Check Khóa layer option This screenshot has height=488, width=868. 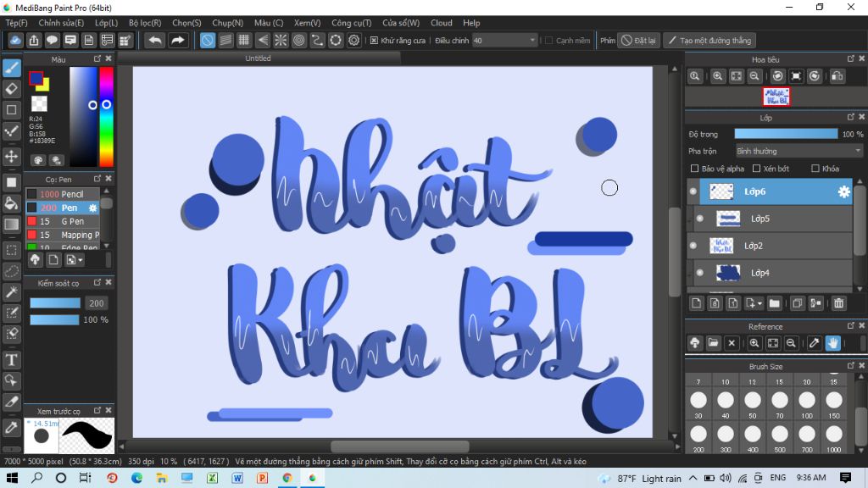click(815, 169)
